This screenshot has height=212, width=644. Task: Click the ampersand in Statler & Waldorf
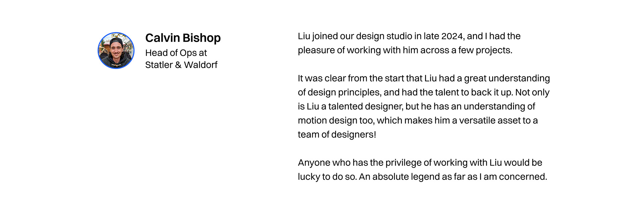(178, 65)
